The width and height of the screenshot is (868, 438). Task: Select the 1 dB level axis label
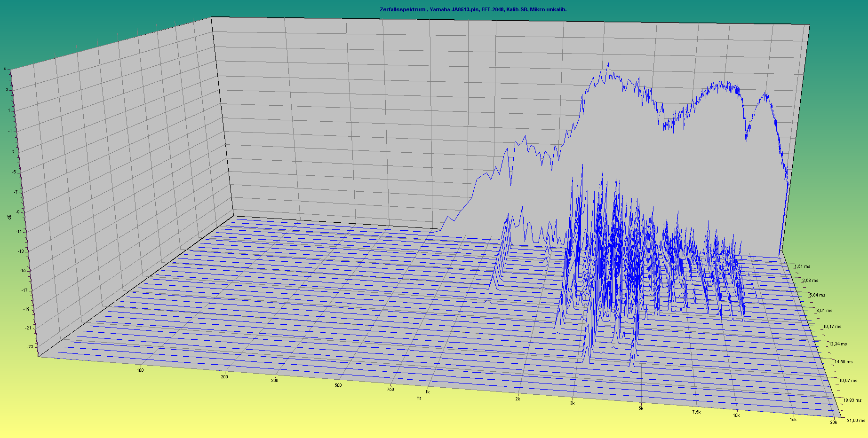click(8, 110)
